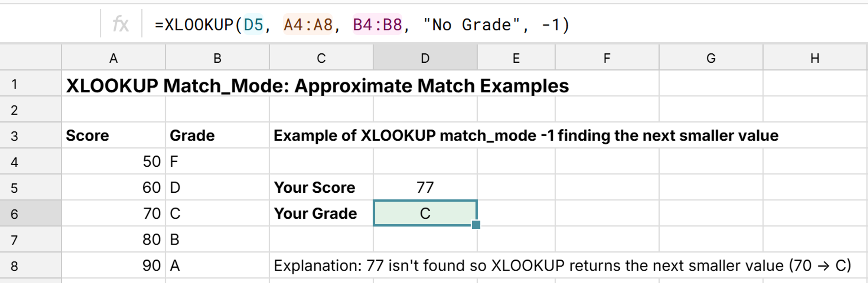Select column header D
The image size is (868, 283).
pyautogui.click(x=425, y=58)
